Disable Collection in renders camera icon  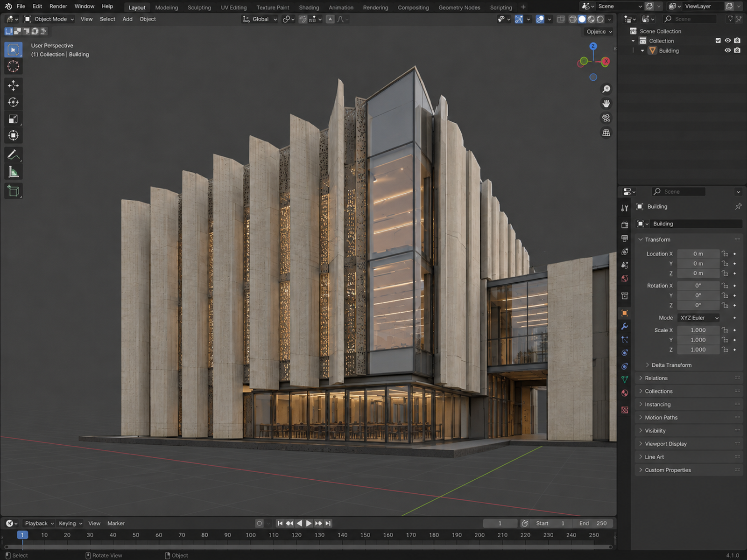(737, 41)
